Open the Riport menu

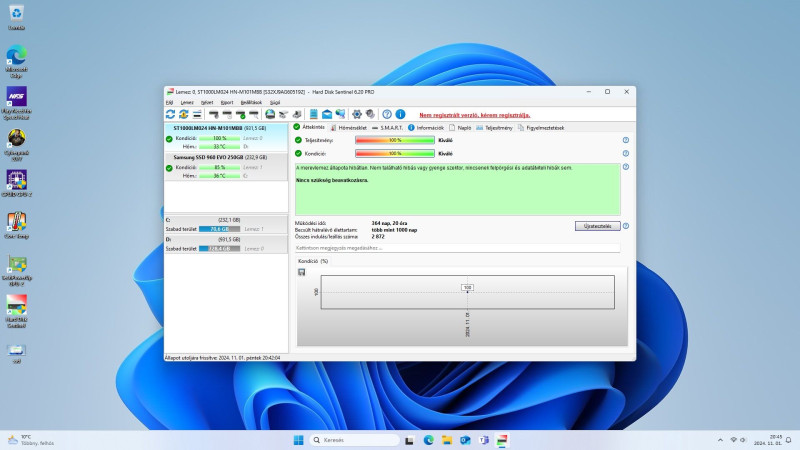tap(227, 103)
